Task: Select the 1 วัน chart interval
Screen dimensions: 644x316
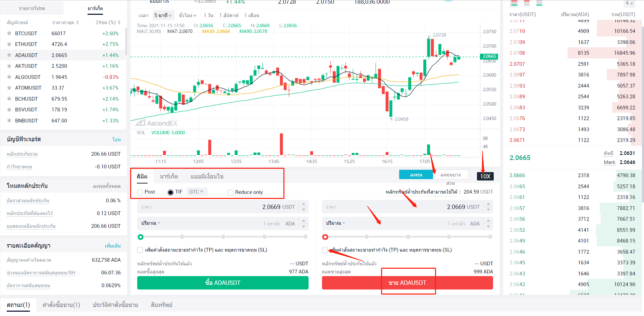Action: [x=208, y=15]
